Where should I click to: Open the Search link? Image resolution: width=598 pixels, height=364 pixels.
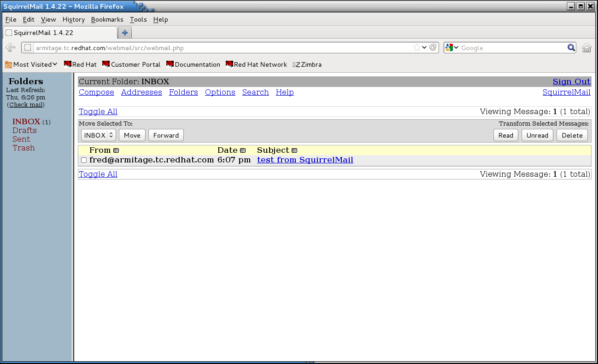click(x=256, y=92)
